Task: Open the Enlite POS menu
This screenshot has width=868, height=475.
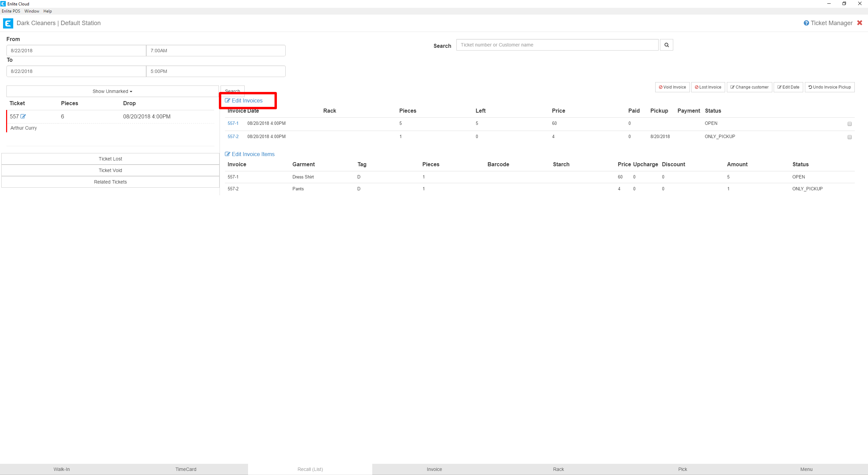Action: (11, 11)
